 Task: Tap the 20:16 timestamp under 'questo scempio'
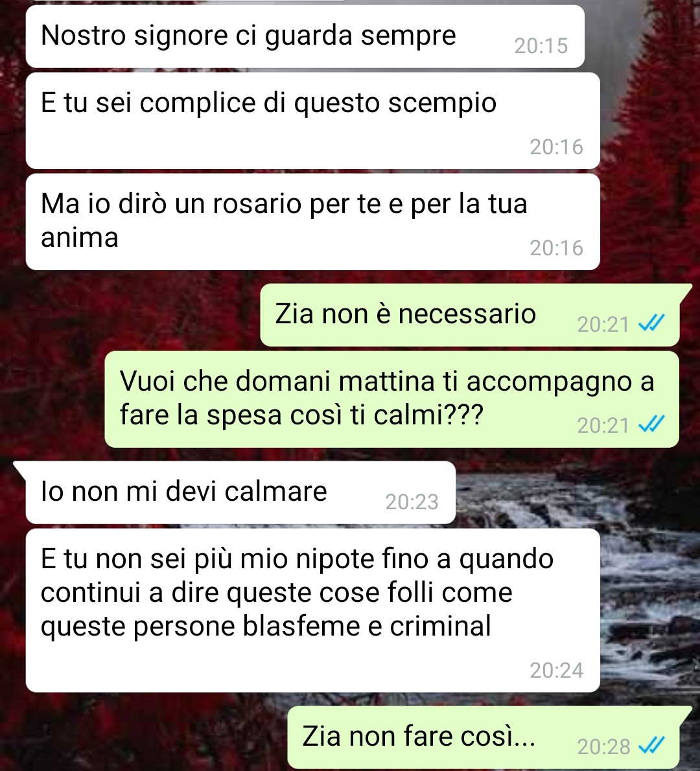tap(556, 147)
